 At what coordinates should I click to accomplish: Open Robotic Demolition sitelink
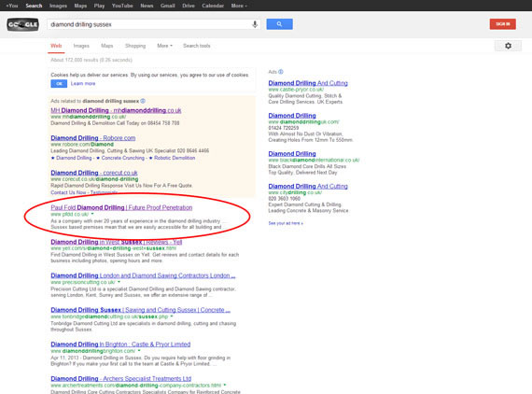pos(175,158)
